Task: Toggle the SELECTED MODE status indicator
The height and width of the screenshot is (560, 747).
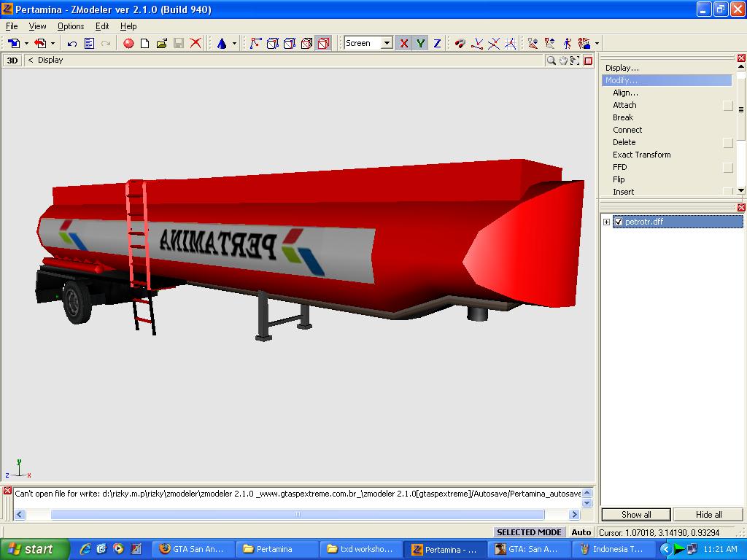Action: pyautogui.click(x=529, y=532)
